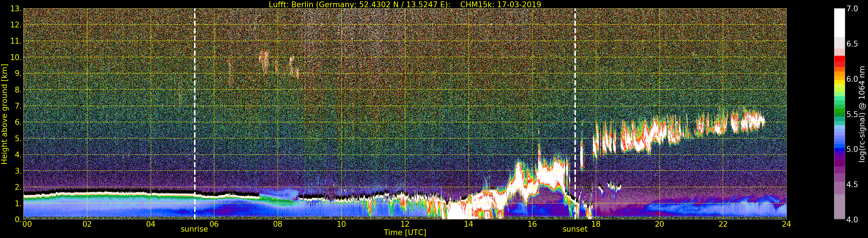
Task: Click the height tick label '5.'
Action: 18,138
